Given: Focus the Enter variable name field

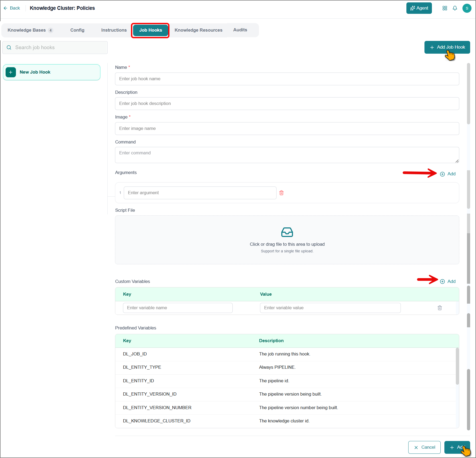Looking at the screenshot, I should coord(178,308).
